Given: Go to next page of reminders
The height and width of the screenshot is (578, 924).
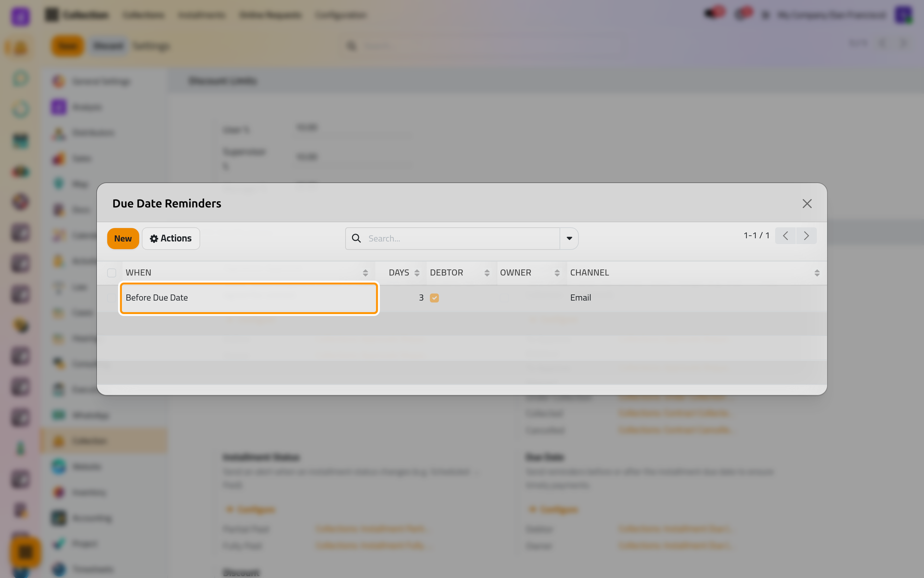Looking at the screenshot, I should [x=807, y=236].
